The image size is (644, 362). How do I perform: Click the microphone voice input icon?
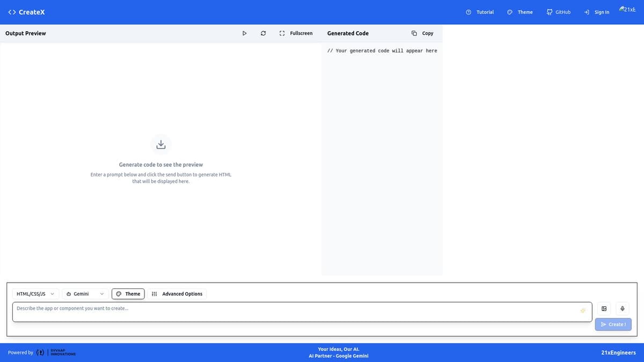(x=623, y=308)
